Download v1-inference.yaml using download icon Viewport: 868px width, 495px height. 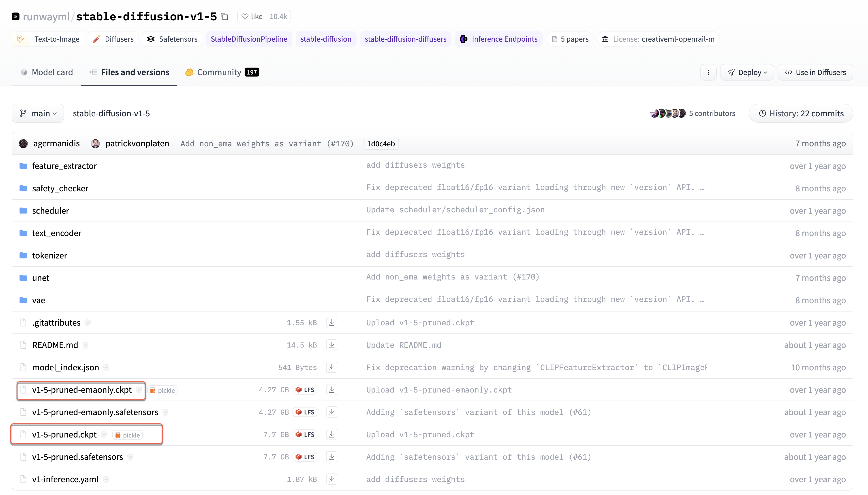(x=331, y=479)
